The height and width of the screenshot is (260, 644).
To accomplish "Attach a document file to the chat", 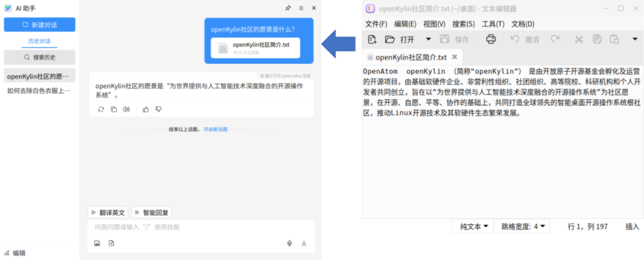I will [x=112, y=243].
